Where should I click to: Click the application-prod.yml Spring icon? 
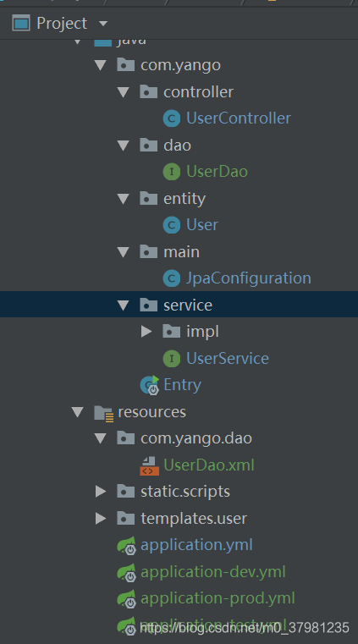[126, 599]
